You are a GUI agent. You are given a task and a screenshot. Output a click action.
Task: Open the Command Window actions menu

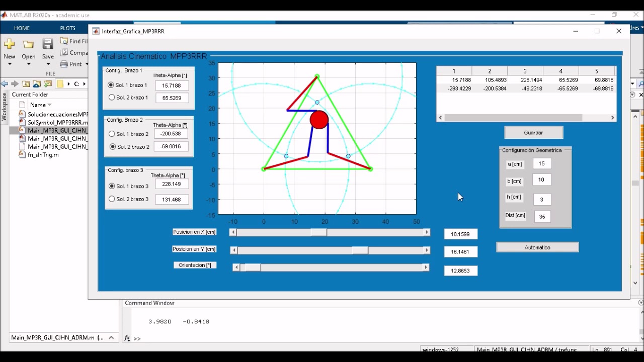[x=640, y=303]
